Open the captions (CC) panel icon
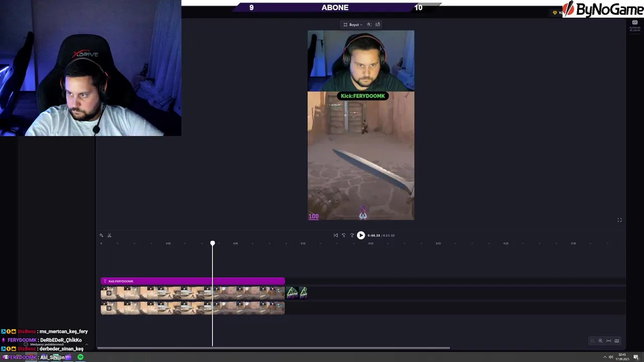 tap(635, 23)
